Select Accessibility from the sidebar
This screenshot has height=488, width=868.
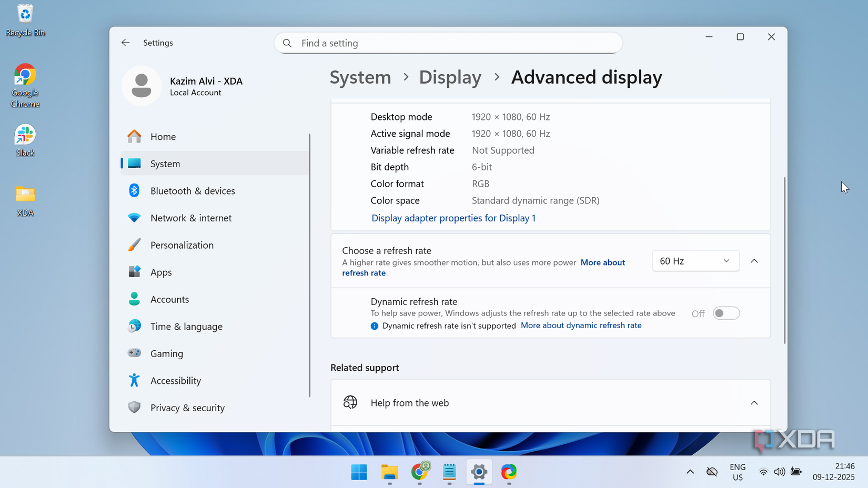point(175,380)
